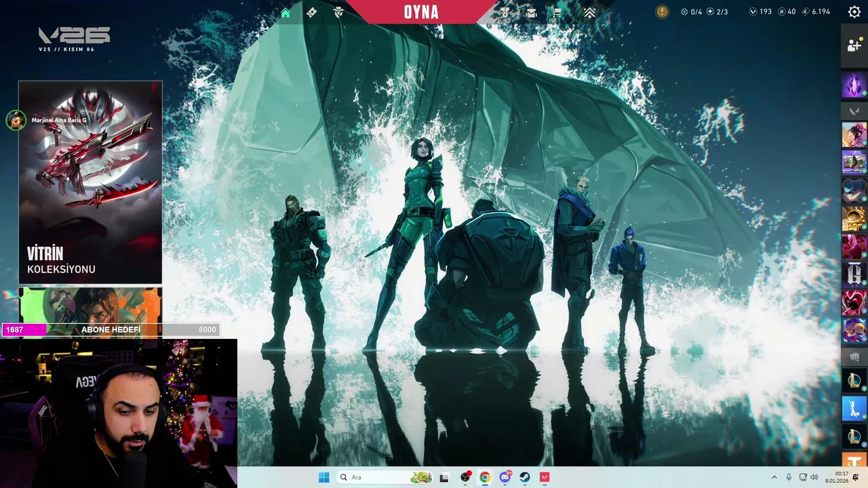
Task: Click the red OYNA play button
Action: tap(421, 12)
